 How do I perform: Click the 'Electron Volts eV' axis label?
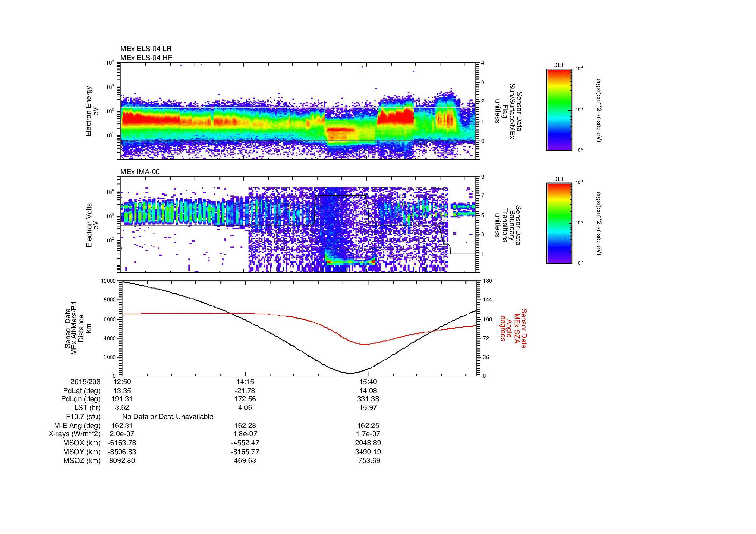point(92,225)
